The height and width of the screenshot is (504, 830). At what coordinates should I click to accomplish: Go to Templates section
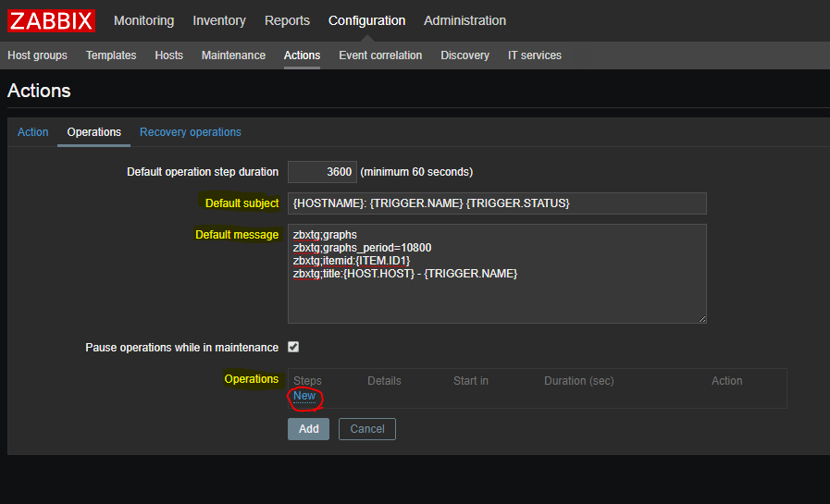pos(111,55)
